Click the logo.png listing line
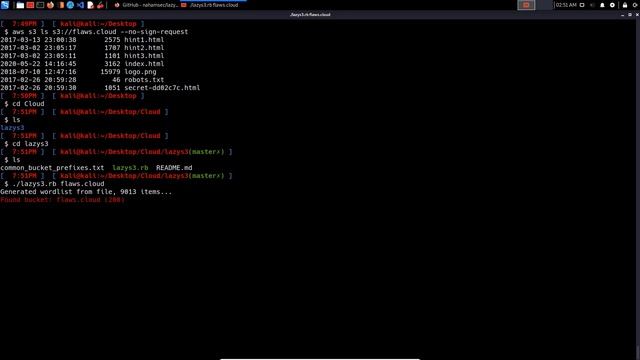Image resolution: width=640 pixels, height=360 pixels. coord(78,72)
